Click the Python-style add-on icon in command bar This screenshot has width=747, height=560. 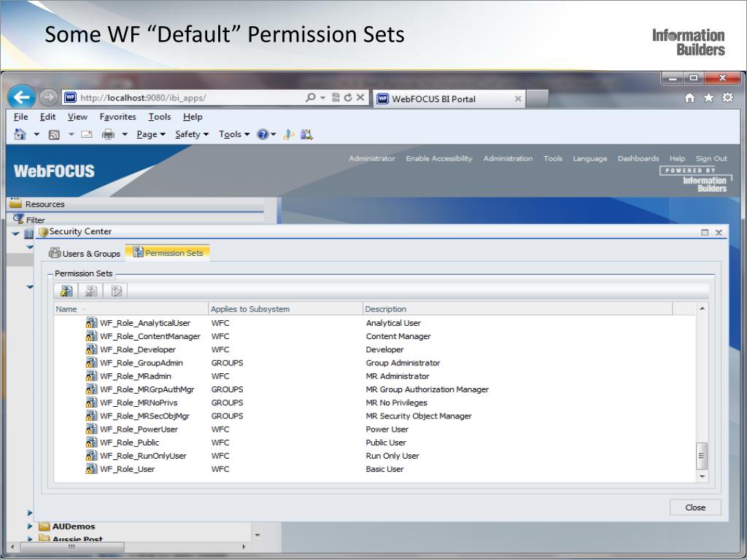tap(288, 135)
